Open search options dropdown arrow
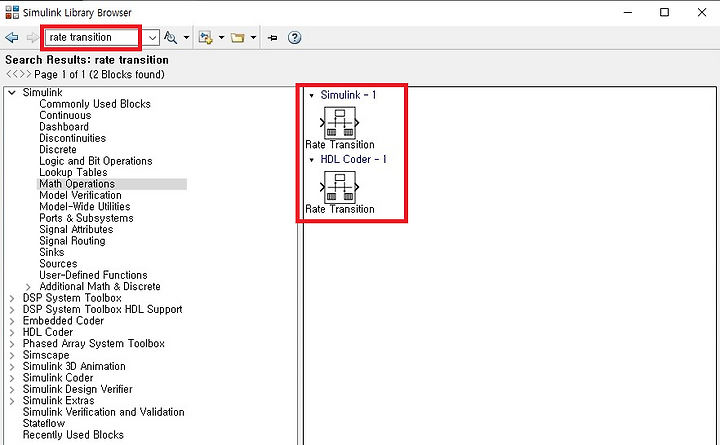This screenshot has height=445, width=720. tap(186, 38)
